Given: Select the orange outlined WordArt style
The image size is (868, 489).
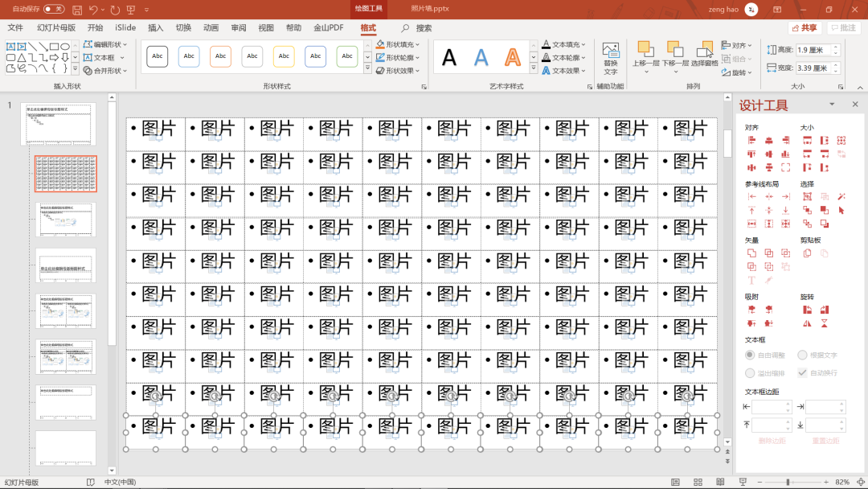Looking at the screenshot, I should [512, 57].
